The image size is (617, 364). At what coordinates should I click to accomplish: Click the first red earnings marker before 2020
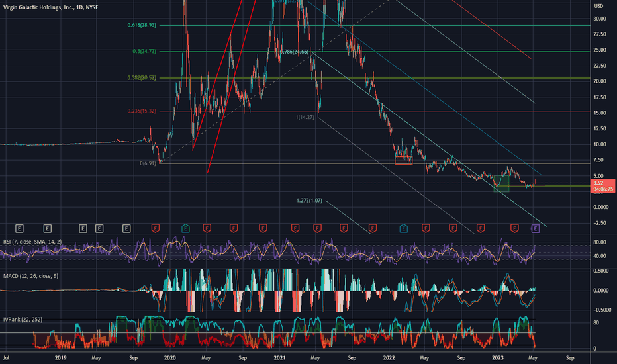(156, 228)
